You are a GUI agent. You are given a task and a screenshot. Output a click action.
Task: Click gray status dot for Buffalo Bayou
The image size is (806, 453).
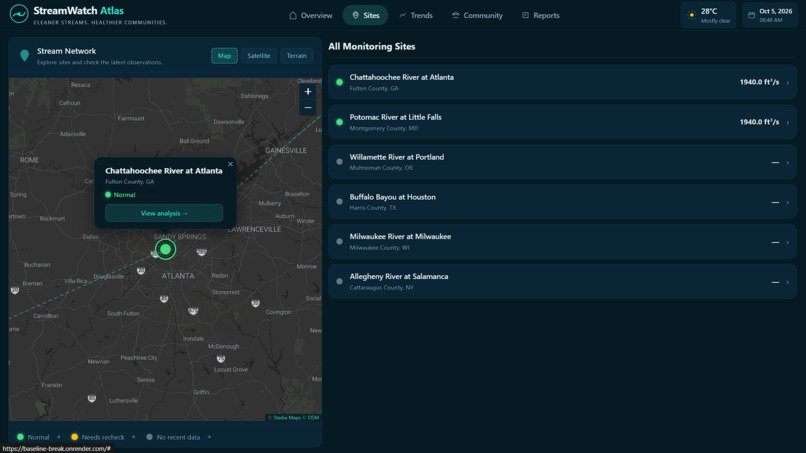[339, 202]
